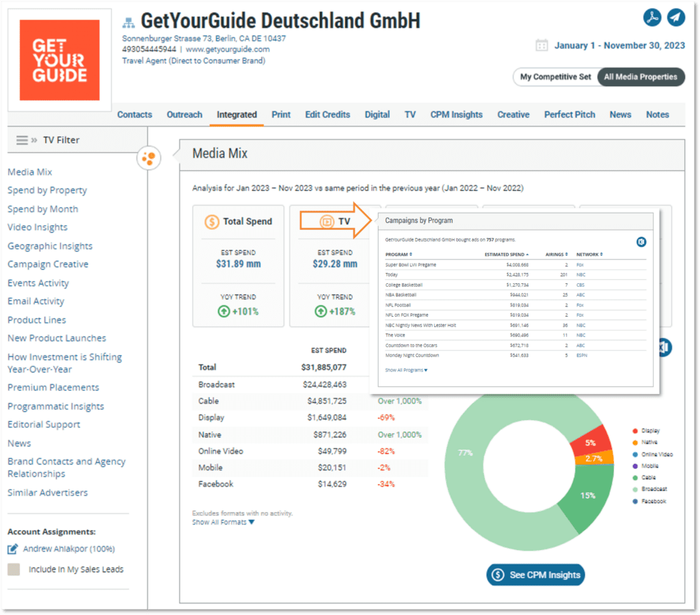Sort by Airings column

tap(556, 254)
